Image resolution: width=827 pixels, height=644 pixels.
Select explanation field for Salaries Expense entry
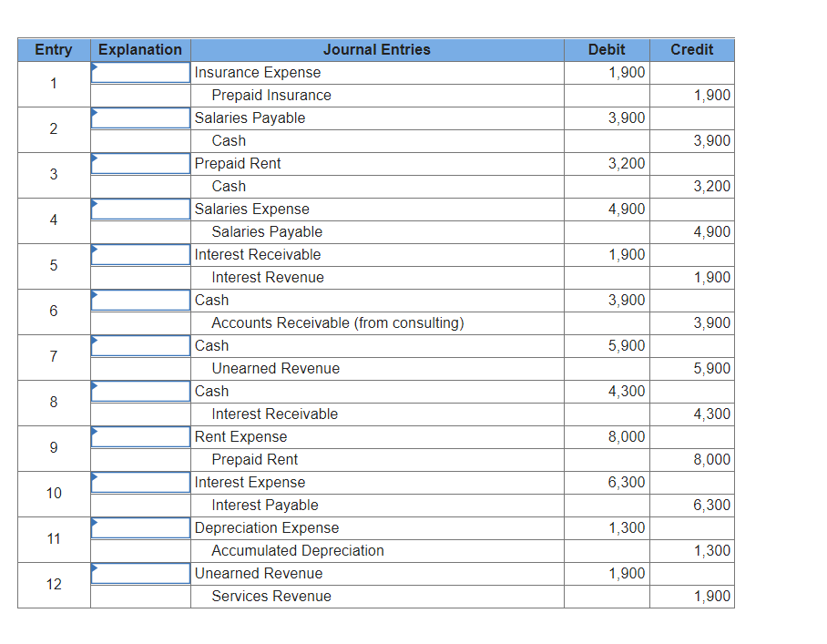[140, 210]
